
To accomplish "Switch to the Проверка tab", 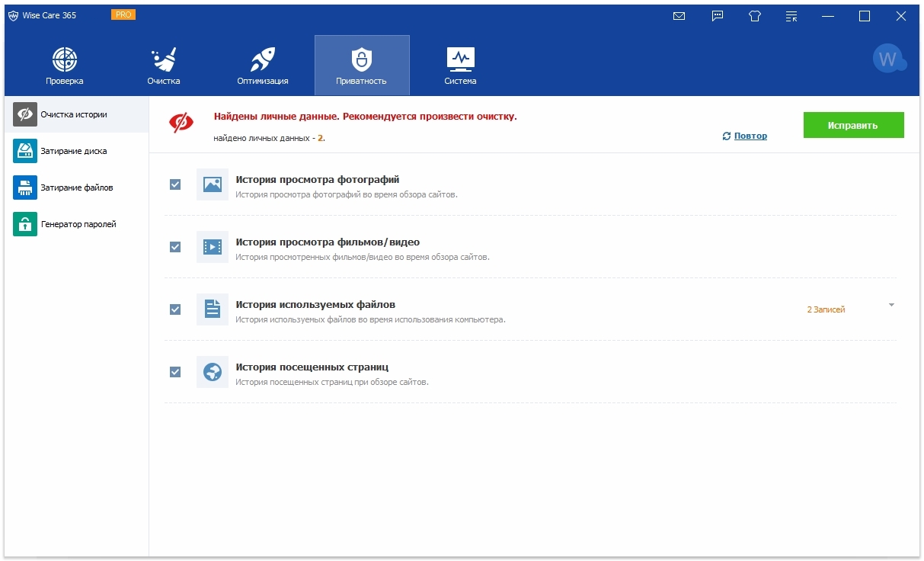I will click(65, 66).
